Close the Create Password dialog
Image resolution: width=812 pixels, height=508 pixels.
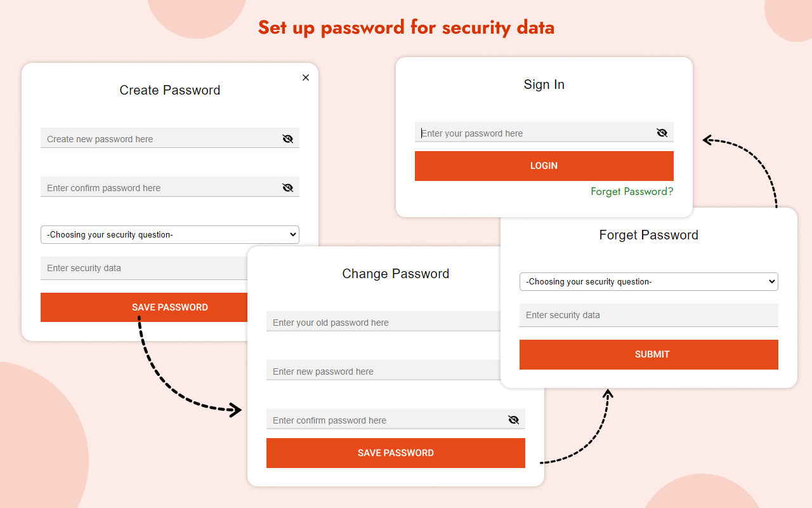click(x=306, y=77)
